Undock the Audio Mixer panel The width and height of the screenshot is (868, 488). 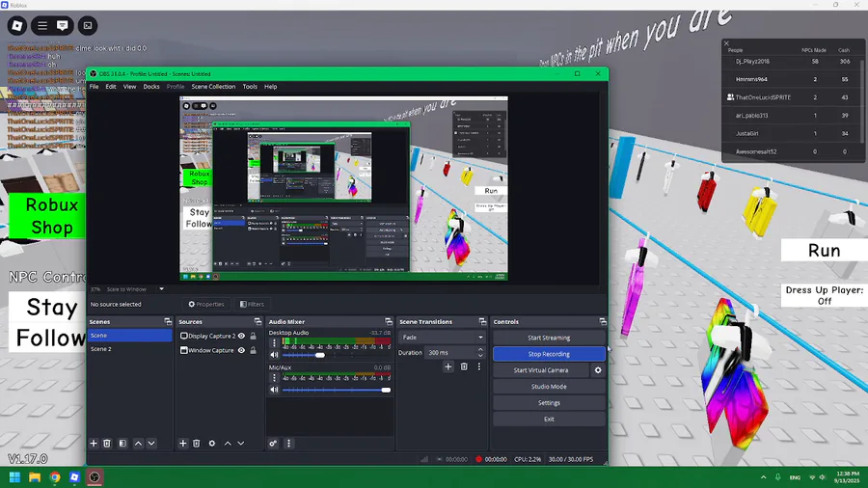coord(389,321)
